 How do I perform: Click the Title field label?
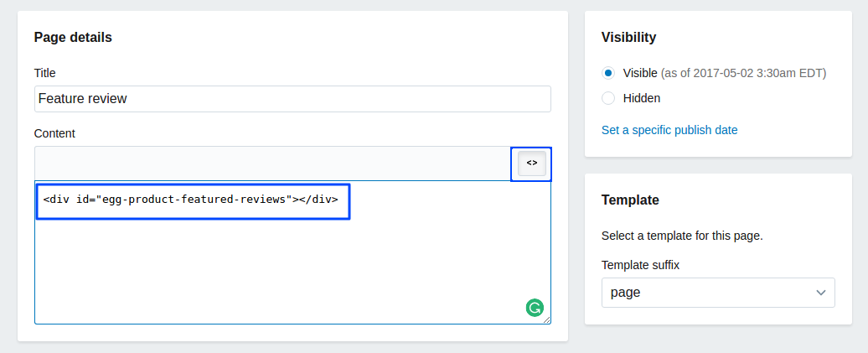tap(45, 73)
